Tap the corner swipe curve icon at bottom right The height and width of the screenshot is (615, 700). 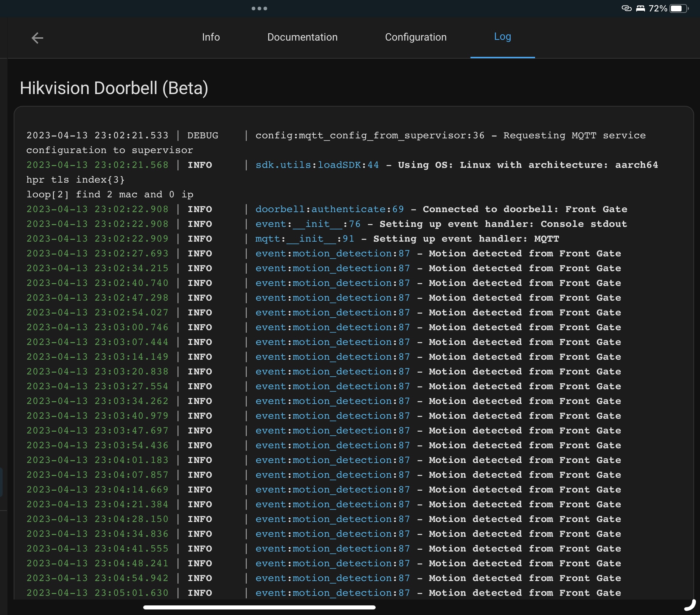pos(690,605)
